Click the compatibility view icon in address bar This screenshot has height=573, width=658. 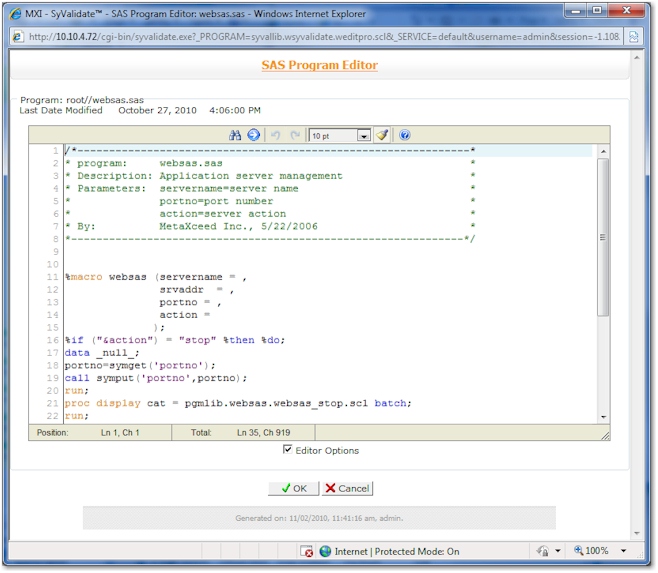(634, 37)
